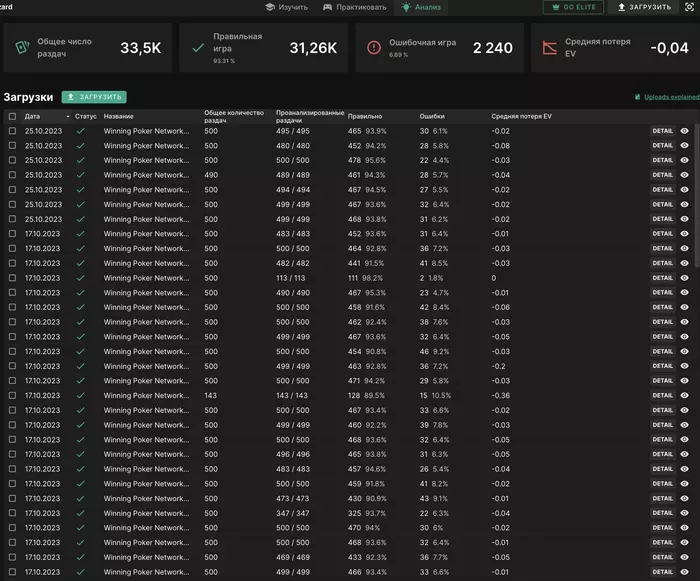Open DETAIL for the 113 / 113 row
This screenshot has height=581, width=700.
(662, 278)
